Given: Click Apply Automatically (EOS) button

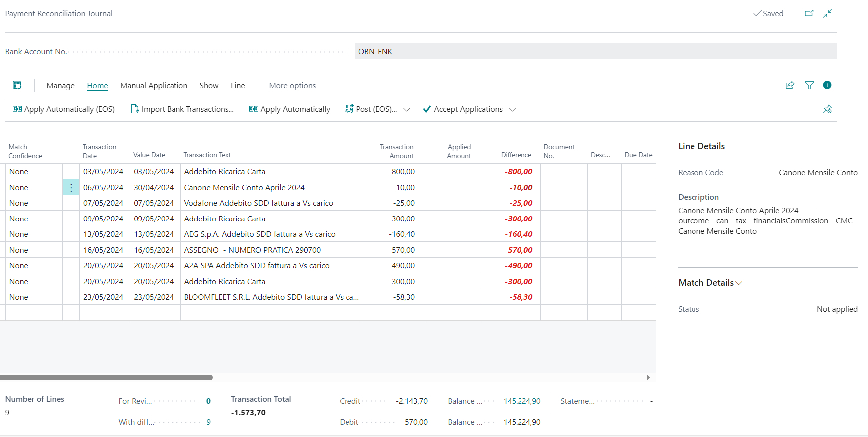Looking at the screenshot, I should click(x=63, y=109).
